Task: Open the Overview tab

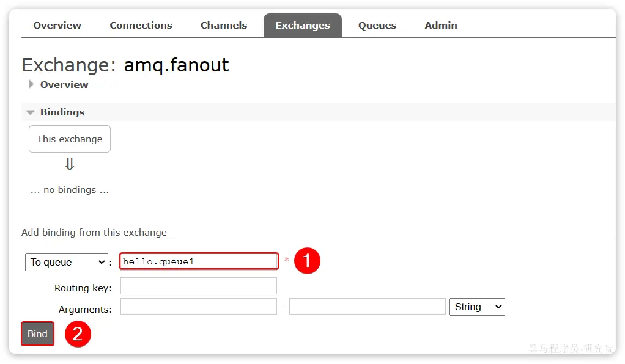Action: (x=57, y=26)
